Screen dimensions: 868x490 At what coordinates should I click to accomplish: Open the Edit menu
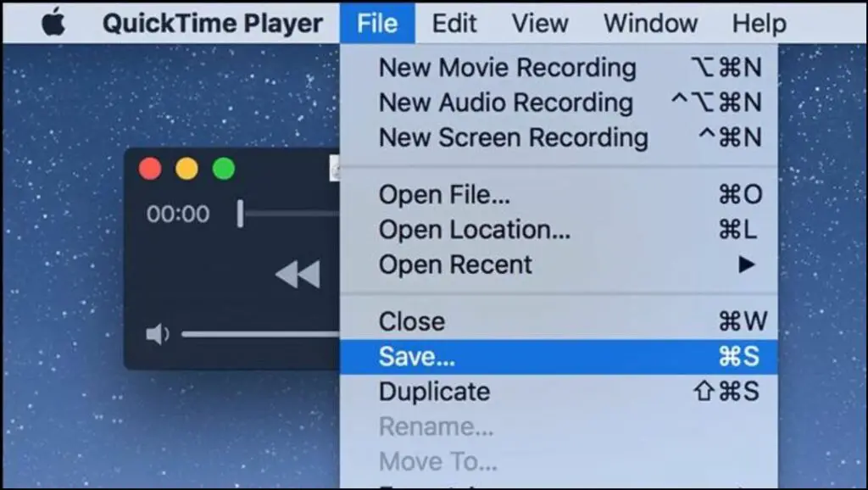[x=454, y=23]
